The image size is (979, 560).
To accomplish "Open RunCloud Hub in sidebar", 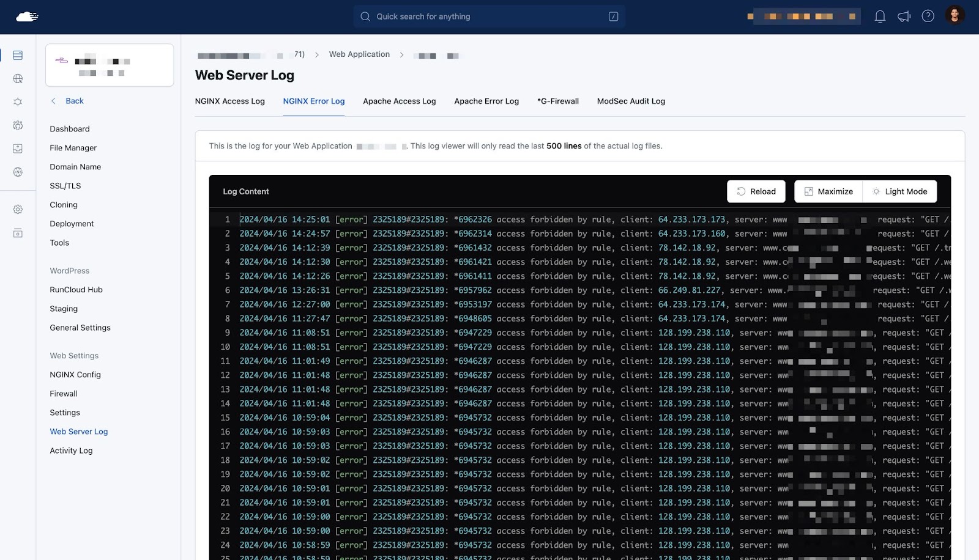I will tap(76, 290).
